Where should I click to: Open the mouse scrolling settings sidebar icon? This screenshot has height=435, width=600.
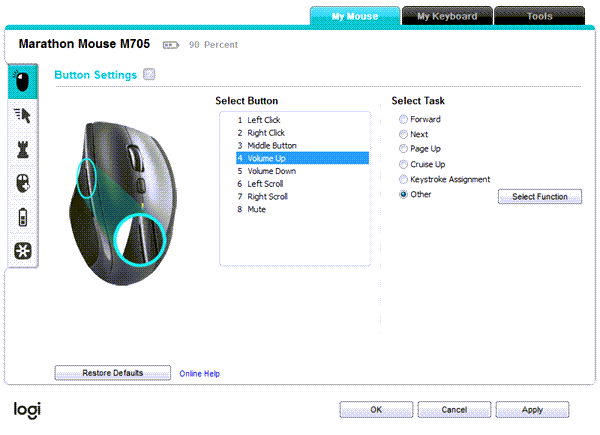[23, 183]
